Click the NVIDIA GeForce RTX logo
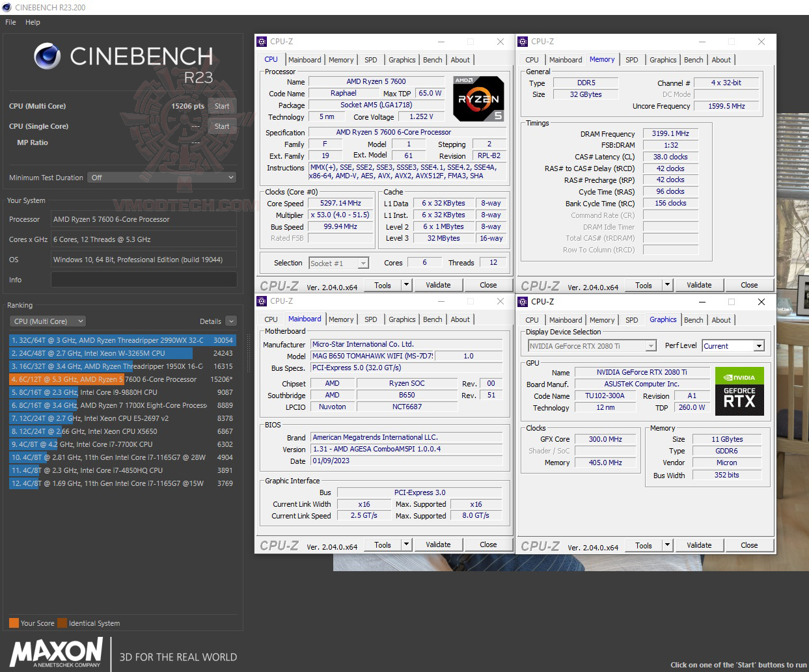This screenshot has height=672, width=809. 739,391
